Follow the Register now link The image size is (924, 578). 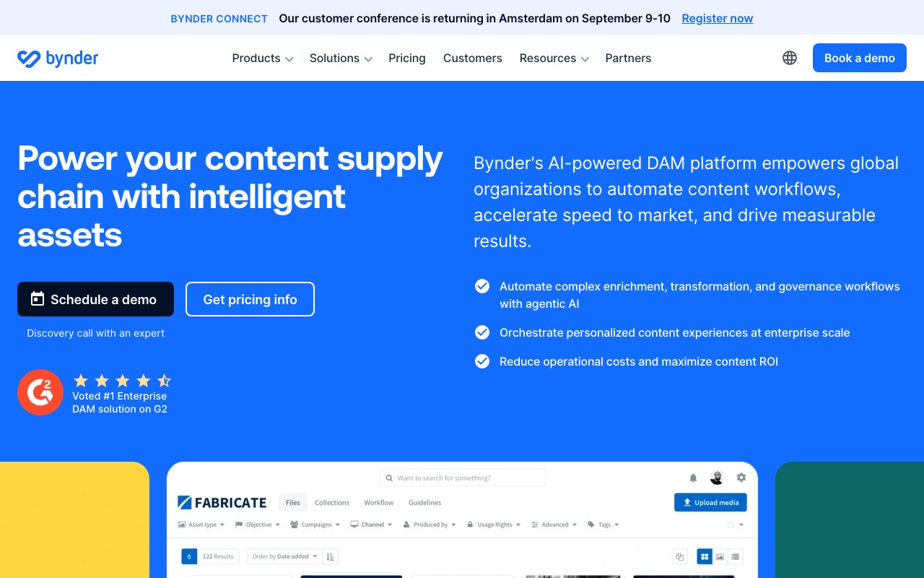(x=718, y=18)
